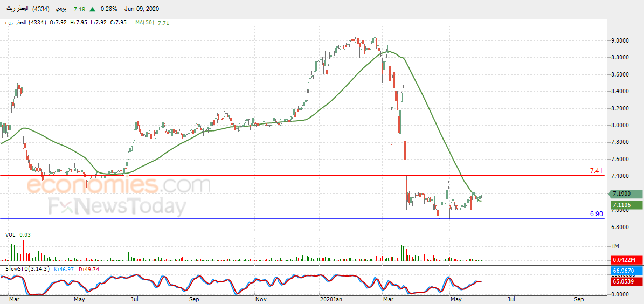Image resolution: width=644 pixels, height=304 pixels.
Task: Click the 2020Jan label on time axis
Action: [x=331, y=299]
